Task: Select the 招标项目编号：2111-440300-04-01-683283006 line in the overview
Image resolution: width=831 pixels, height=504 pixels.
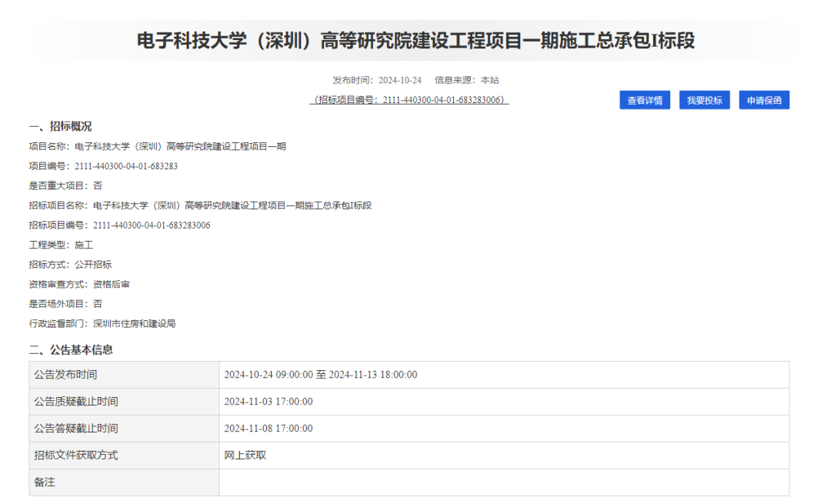Action: [x=119, y=225]
